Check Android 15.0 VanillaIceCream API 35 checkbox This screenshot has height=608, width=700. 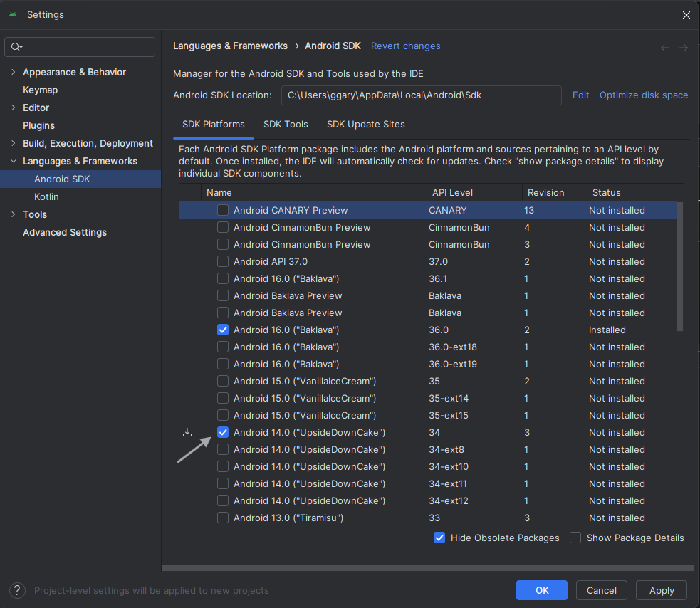[223, 381]
